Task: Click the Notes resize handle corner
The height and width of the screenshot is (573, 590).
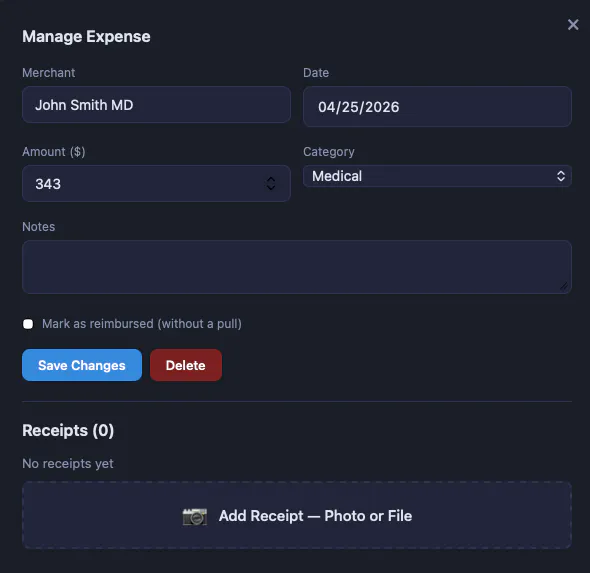Action: [564, 287]
